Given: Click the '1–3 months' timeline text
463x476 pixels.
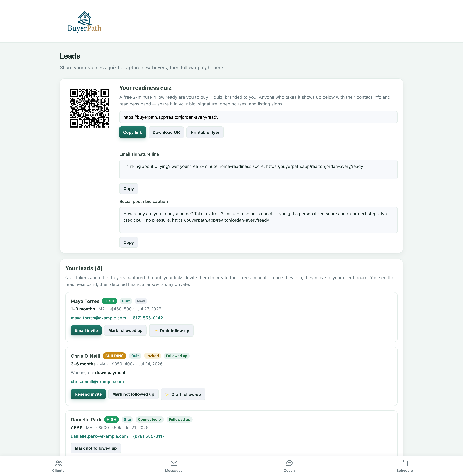Looking at the screenshot, I should [x=83, y=309].
